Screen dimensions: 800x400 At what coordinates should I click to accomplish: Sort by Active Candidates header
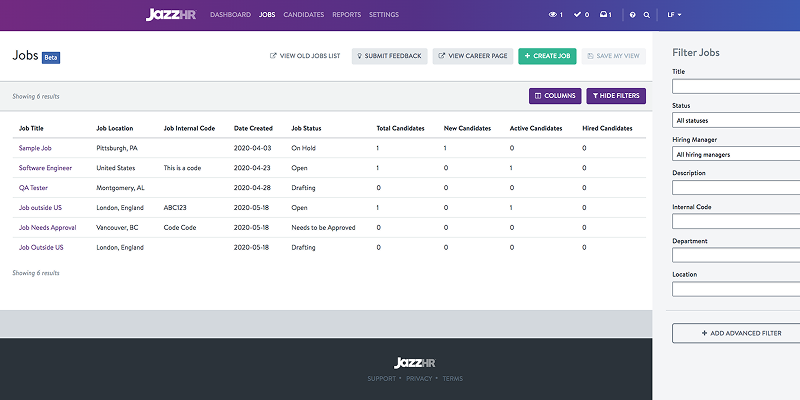coord(536,129)
